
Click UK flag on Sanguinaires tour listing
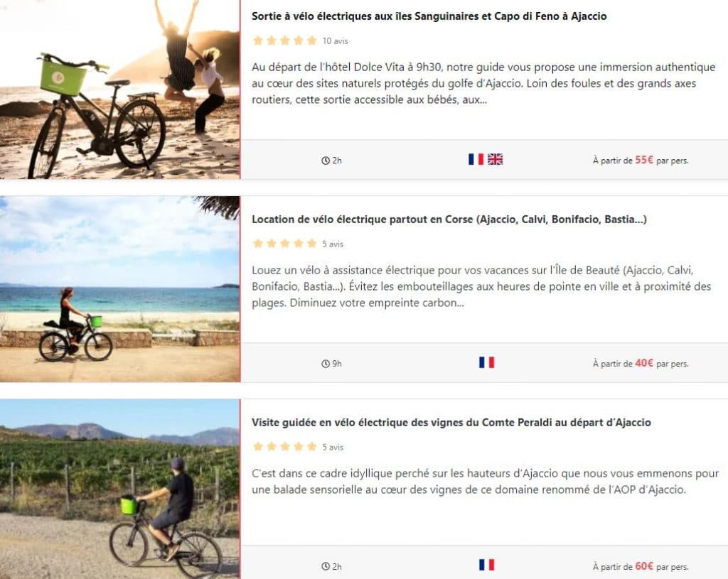coord(496,159)
